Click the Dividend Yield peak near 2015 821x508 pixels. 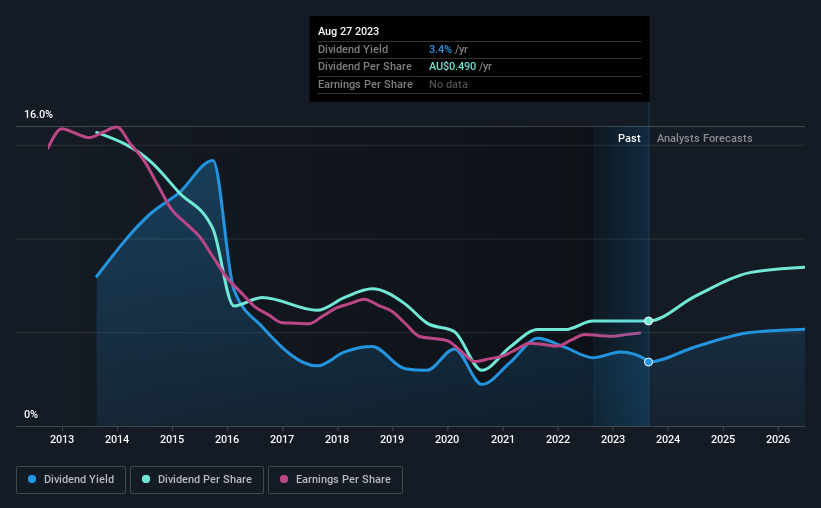point(212,161)
